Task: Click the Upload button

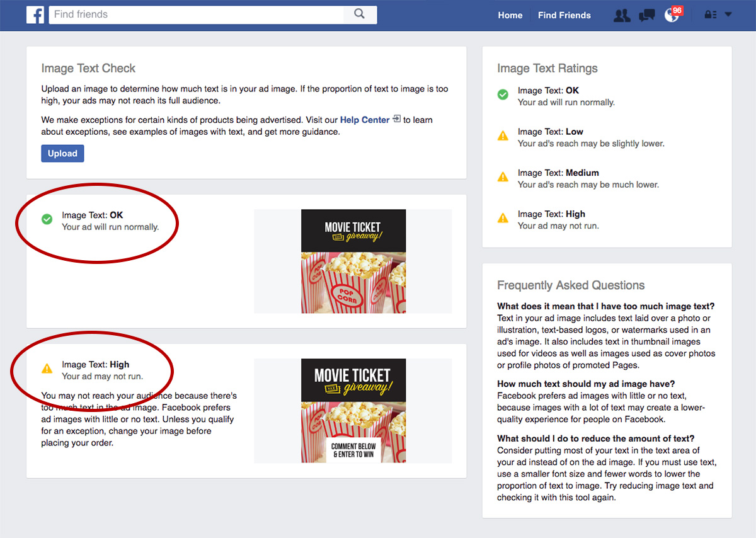Action: (62, 153)
